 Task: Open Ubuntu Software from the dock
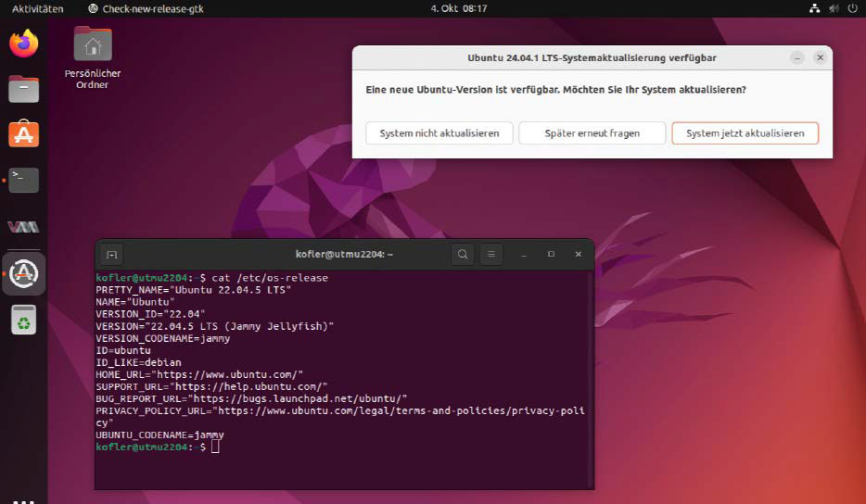coord(24,134)
